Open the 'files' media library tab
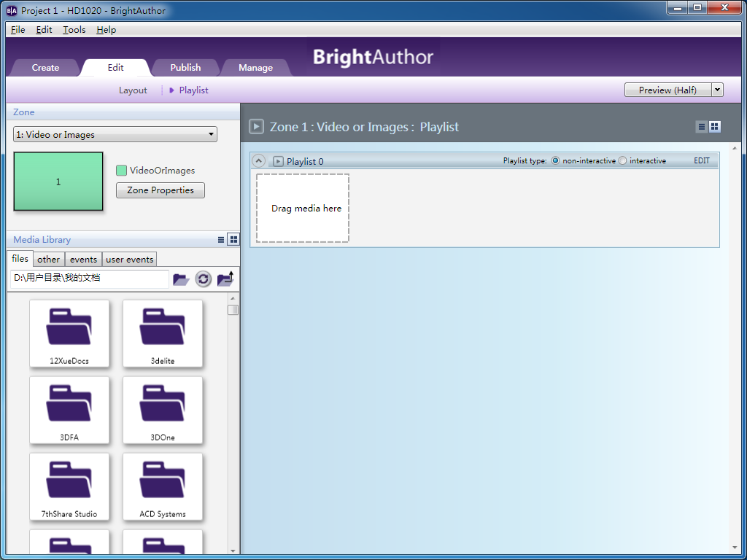This screenshot has height=560, width=747. [x=20, y=259]
